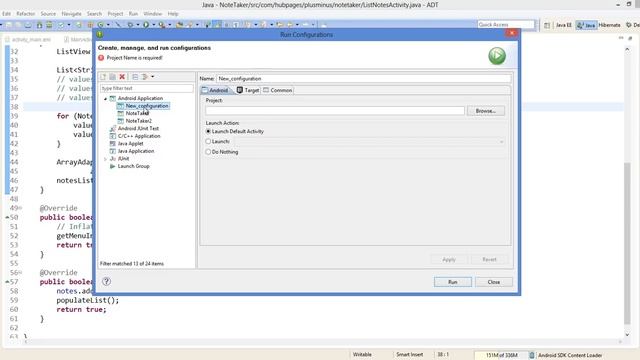Collapse the Android Application tree node

click(105, 98)
